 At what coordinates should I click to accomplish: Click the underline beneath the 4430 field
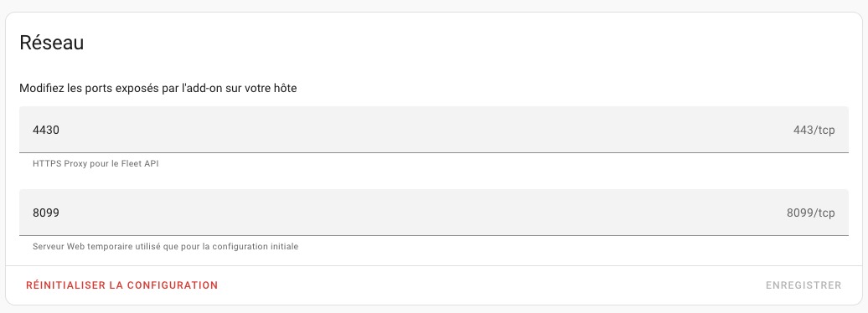(x=434, y=152)
